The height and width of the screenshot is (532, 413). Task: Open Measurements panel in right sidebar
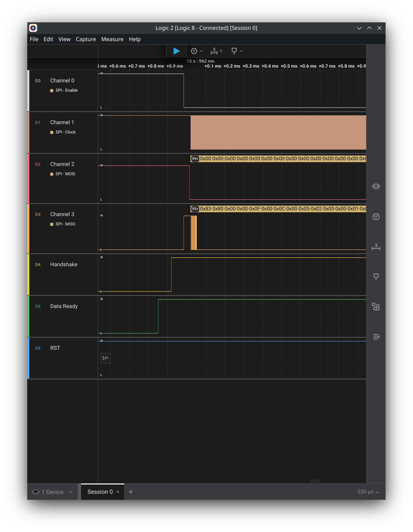click(x=376, y=247)
